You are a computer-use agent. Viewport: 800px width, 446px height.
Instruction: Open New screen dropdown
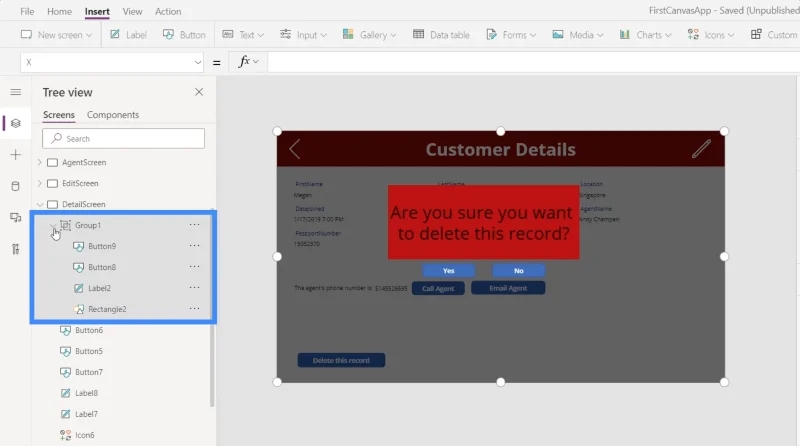[x=57, y=35]
